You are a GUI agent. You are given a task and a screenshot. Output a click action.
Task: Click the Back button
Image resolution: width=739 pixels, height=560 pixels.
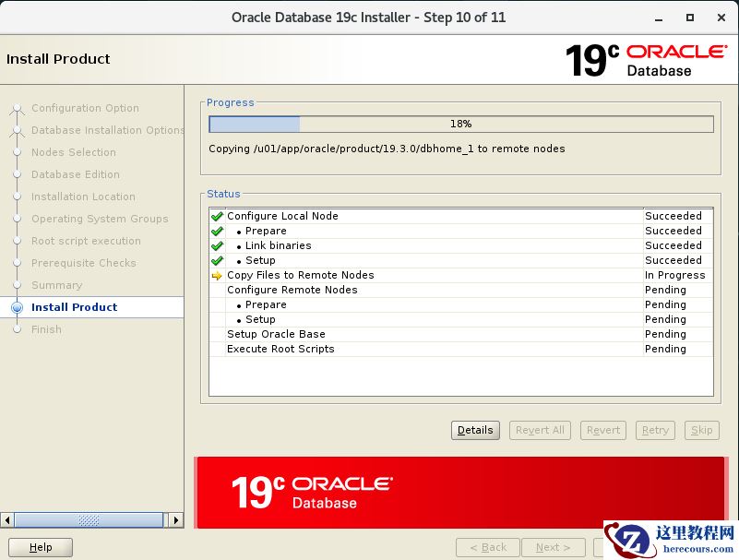click(488, 547)
